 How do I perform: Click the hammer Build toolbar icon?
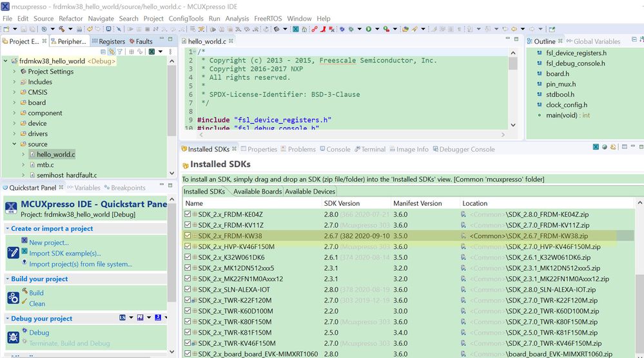(x=62, y=29)
